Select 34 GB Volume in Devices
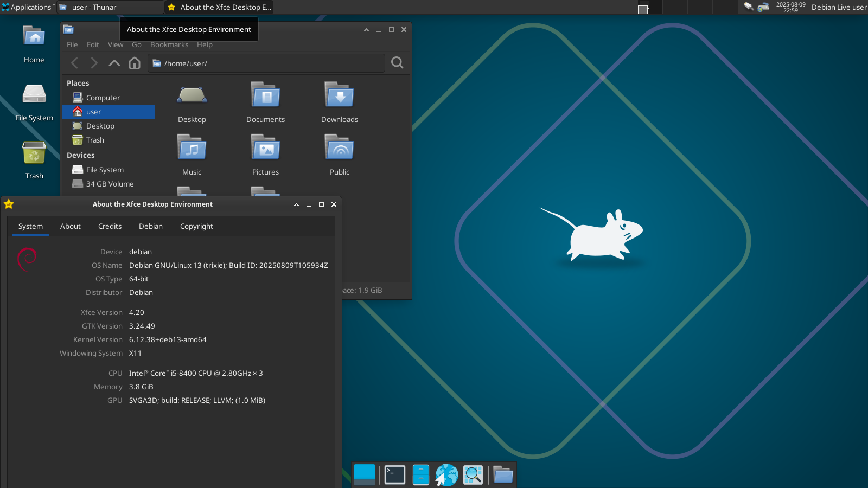 (x=109, y=184)
